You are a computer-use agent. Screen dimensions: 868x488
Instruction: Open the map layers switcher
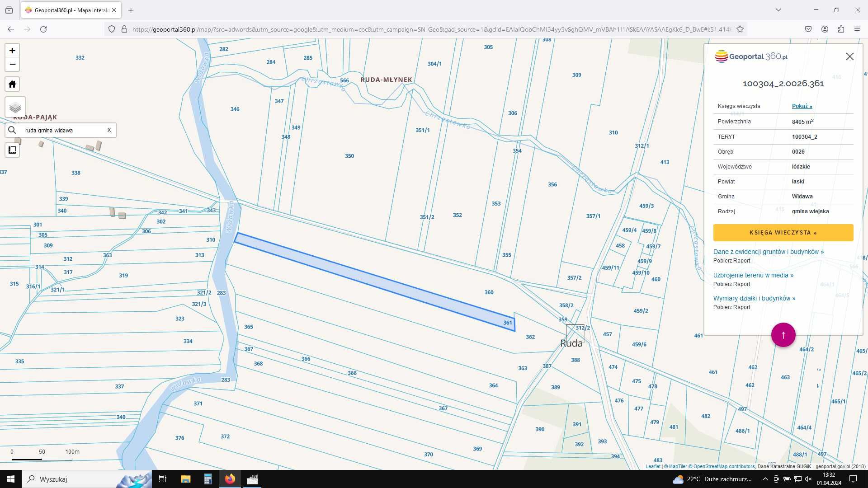15,107
